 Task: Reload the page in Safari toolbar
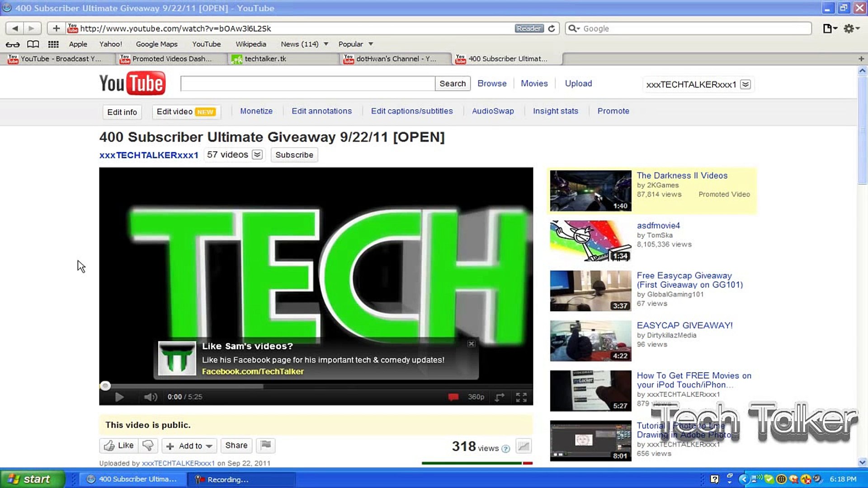[552, 28]
